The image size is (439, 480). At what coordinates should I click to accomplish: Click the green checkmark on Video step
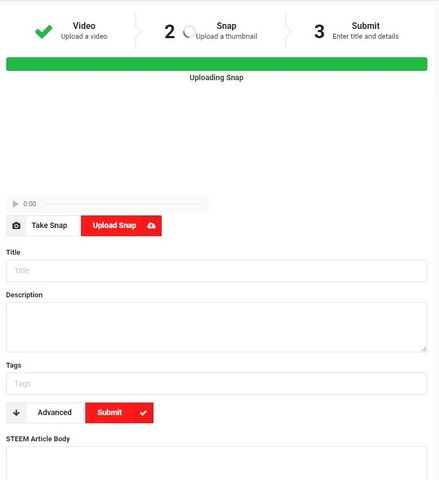pos(44,32)
